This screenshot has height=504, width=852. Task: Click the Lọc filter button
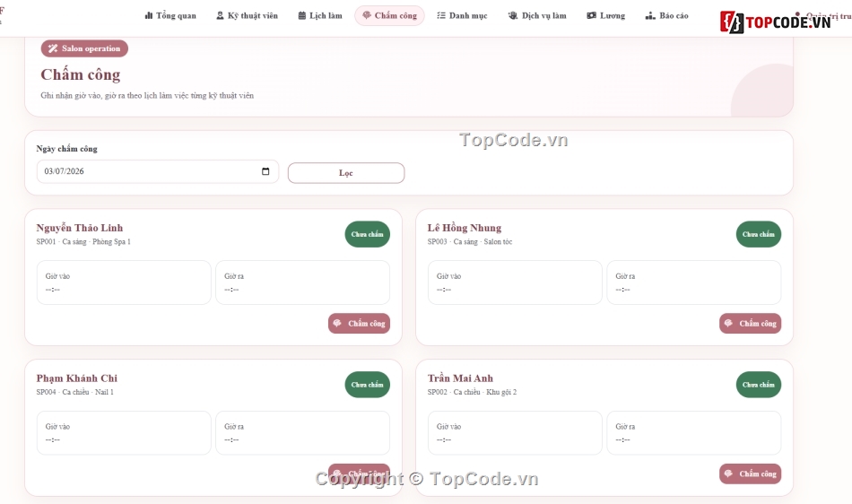(346, 173)
